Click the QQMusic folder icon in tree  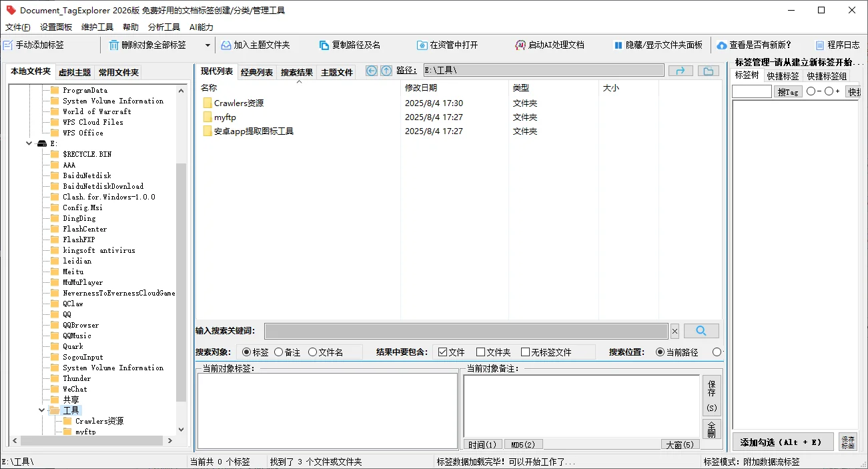click(x=55, y=336)
